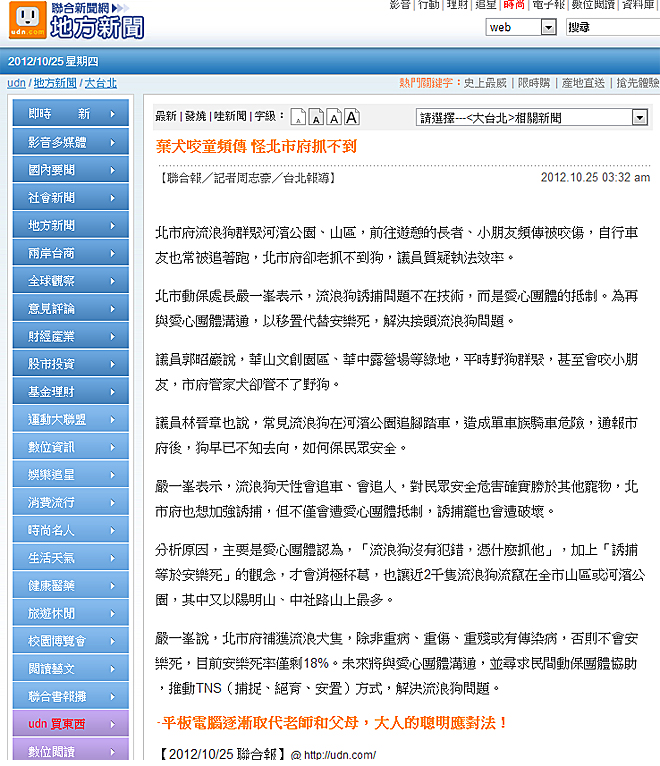Click the arrow beside 社會新聞 in sidebar
The height and width of the screenshot is (766, 660).
click(x=113, y=198)
